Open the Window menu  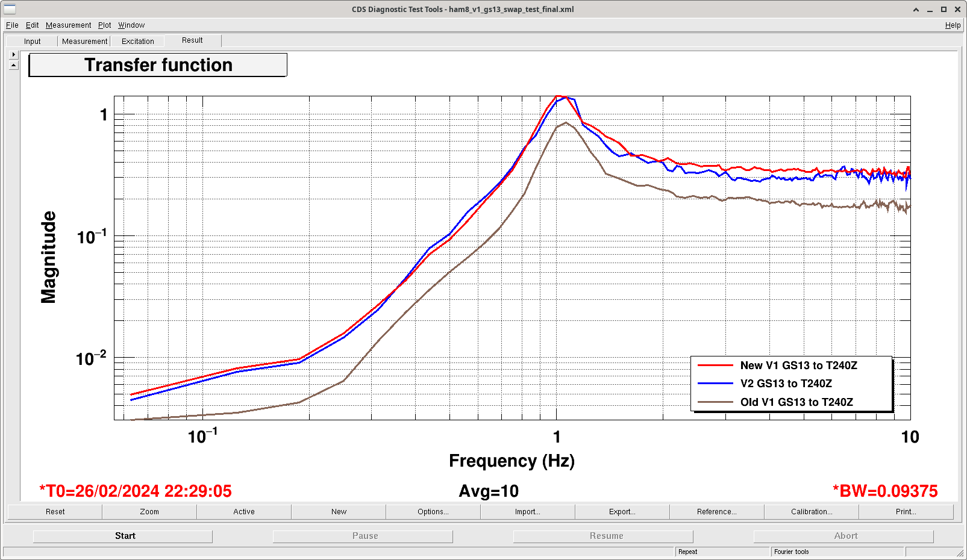131,25
